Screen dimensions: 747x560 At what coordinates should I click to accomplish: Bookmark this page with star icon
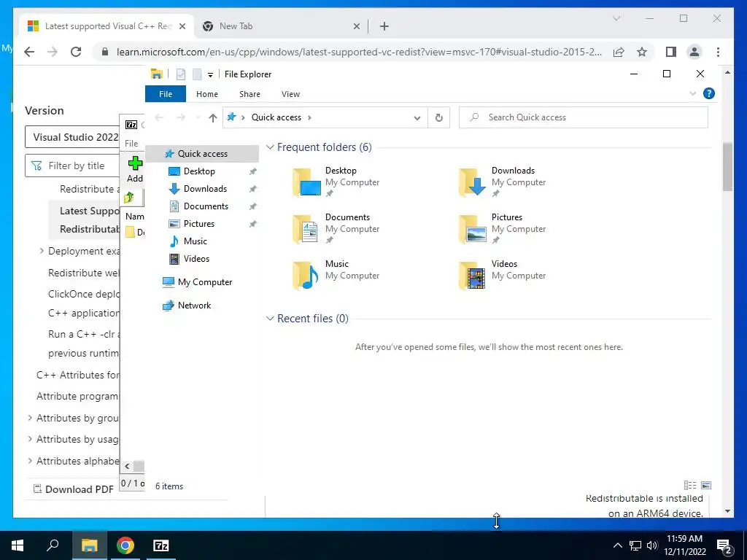pyautogui.click(x=642, y=52)
